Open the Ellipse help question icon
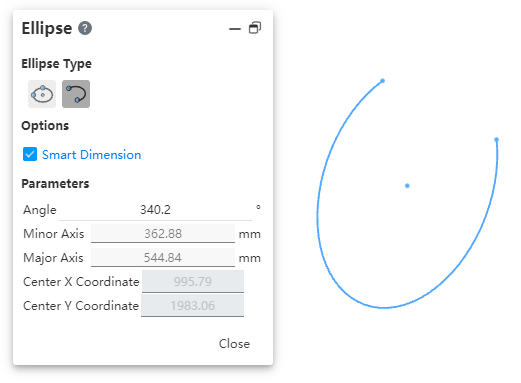The height and width of the screenshot is (383, 521). [85, 28]
